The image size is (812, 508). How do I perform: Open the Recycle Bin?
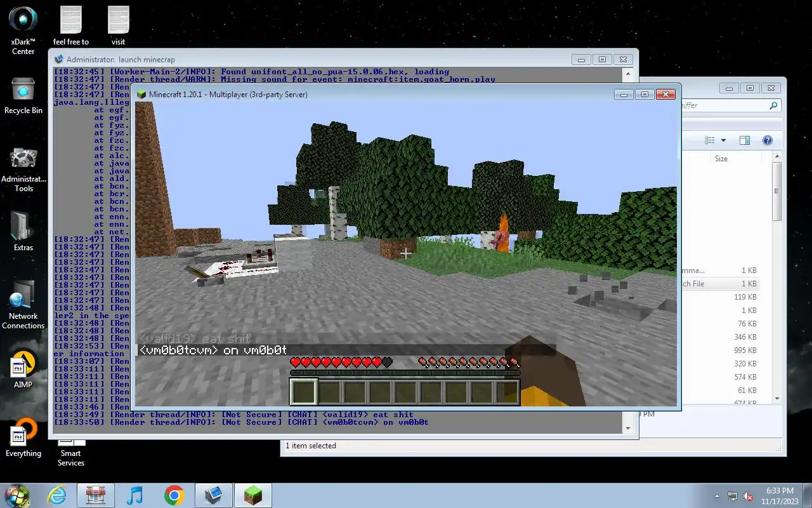tap(23, 97)
